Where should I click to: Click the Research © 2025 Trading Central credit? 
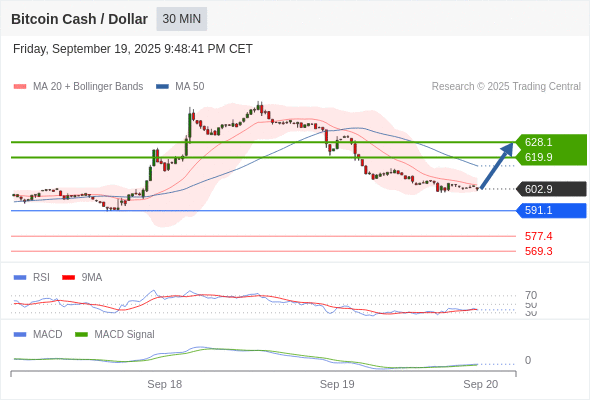click(x=506, y=87)
